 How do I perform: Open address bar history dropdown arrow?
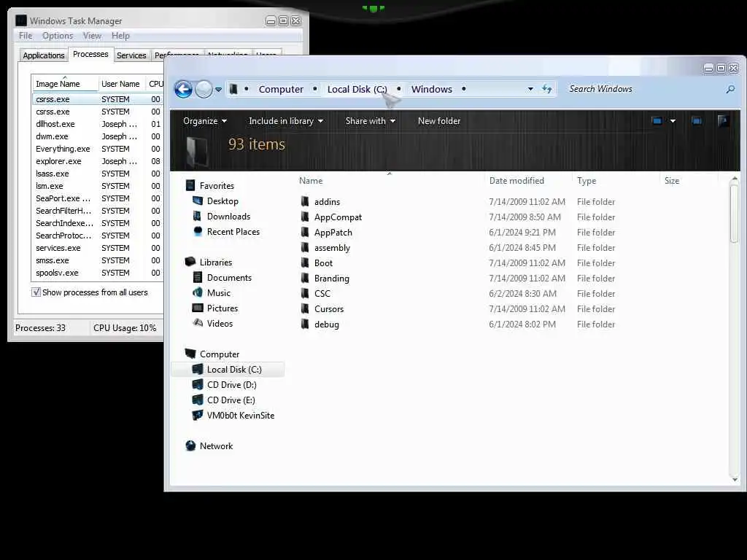tap(530, 89)
